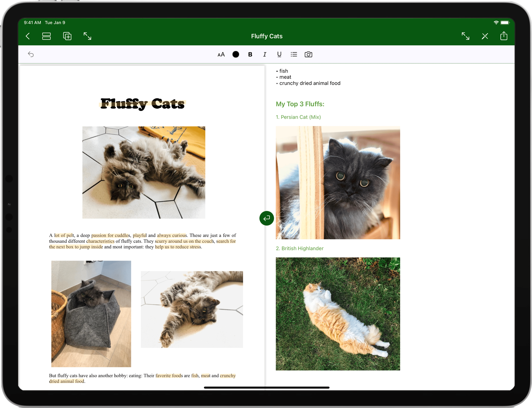The height and width of the screenshot is (408, 532).
Task: Undo the last edit
Action: (31, 54)
